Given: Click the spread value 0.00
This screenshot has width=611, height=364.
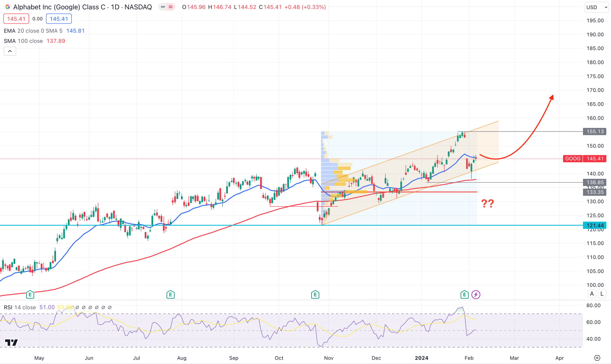Looking at the screenshot, I should click(38, 19).
